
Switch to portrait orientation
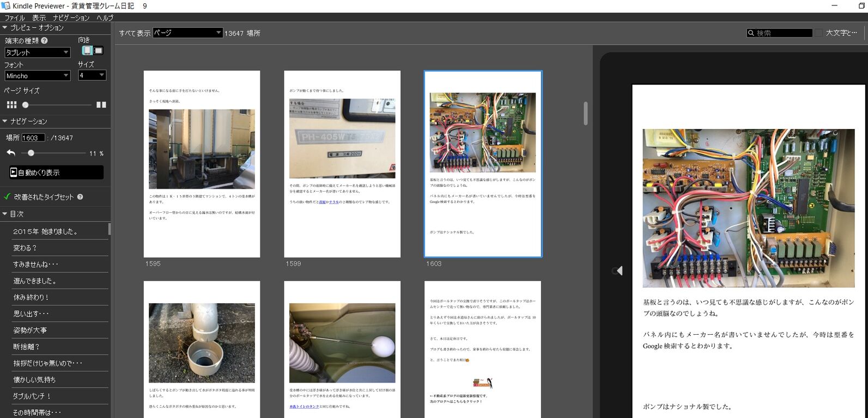click(x=87, y=51)
